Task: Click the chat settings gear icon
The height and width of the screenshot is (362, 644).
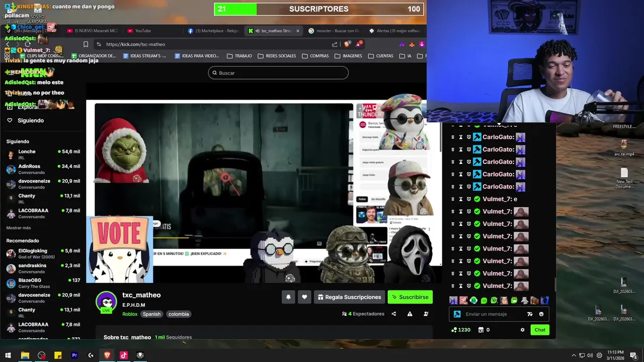Action: pyautogui.click(x=522, y=330)
